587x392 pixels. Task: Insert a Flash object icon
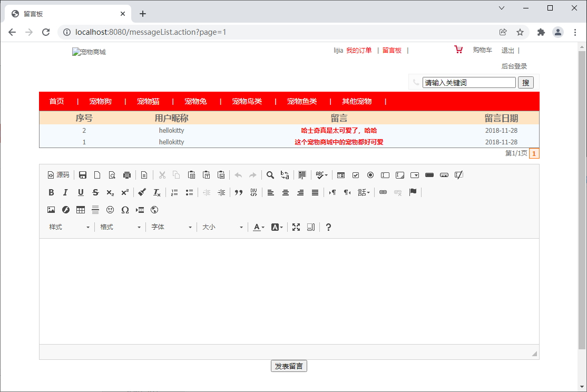(x=66, y=210)
